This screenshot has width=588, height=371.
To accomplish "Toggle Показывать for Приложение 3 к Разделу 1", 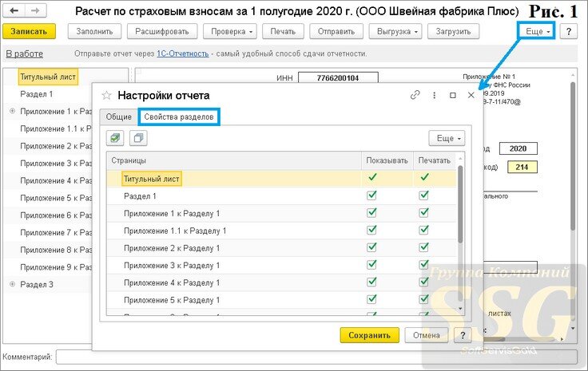I will point(371,264).
